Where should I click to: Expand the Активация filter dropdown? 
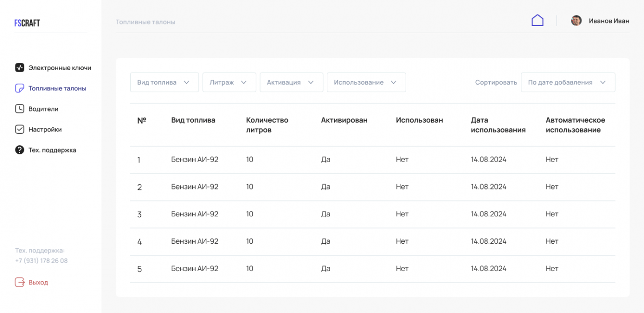291,82
